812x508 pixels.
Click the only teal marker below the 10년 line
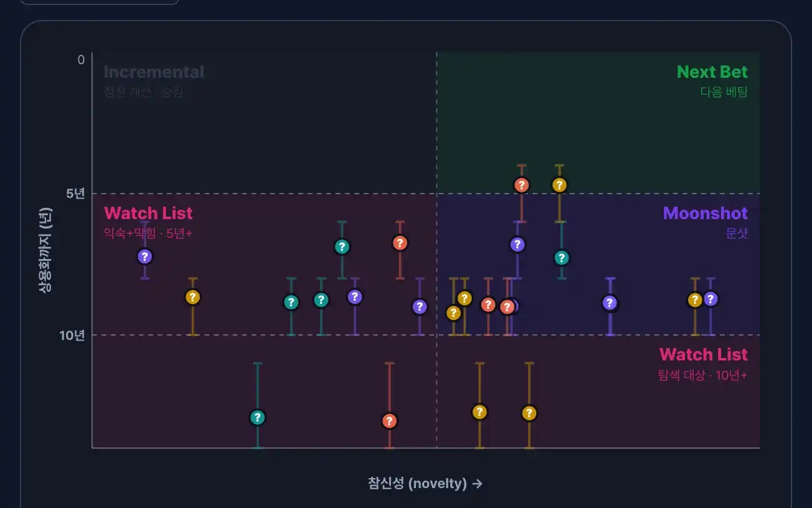click(257, 417)
